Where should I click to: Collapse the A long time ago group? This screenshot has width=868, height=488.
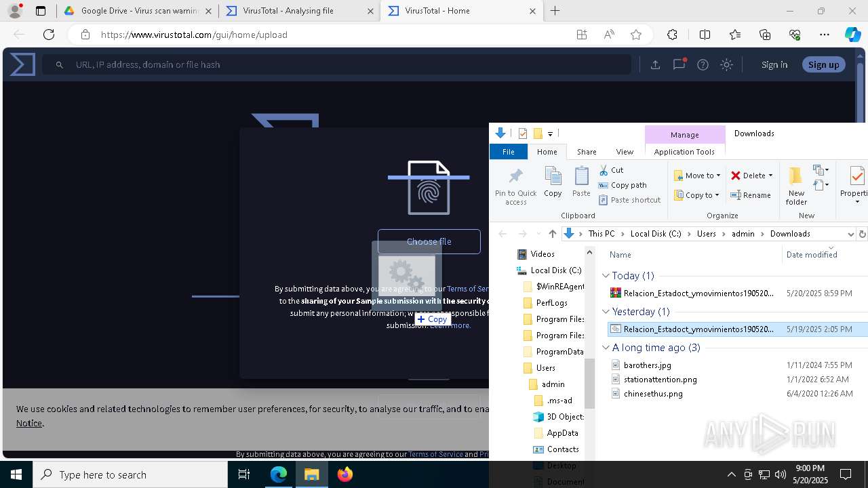(x=606, y=348)
